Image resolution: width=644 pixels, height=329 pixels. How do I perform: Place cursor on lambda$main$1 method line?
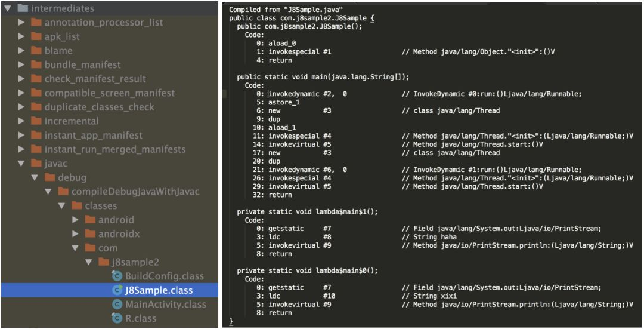[307, 212]
